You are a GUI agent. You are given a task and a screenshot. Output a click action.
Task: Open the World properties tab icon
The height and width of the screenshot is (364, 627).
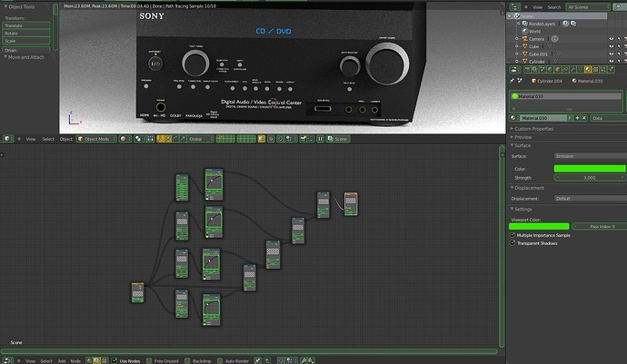(x=550, y=70)
